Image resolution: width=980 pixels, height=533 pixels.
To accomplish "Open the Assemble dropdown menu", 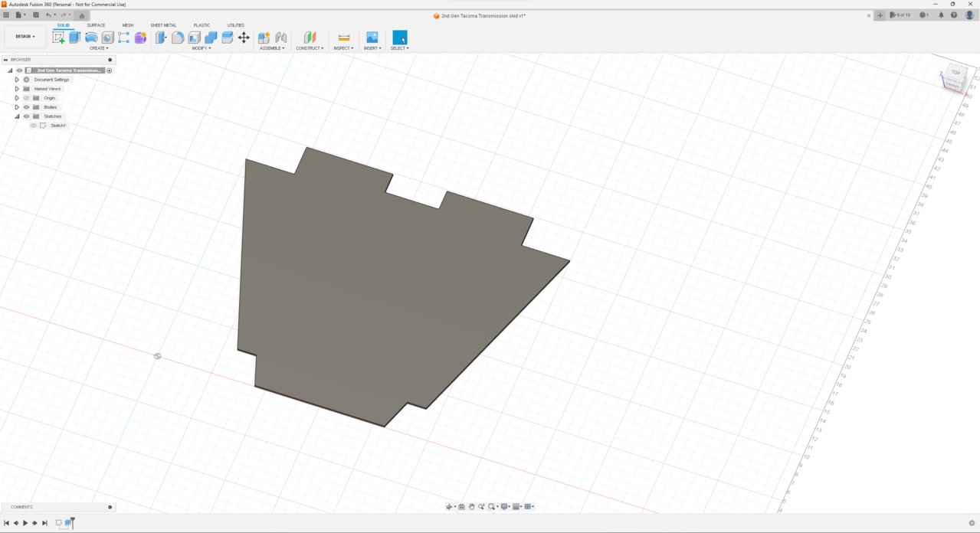I will (x=272, y=48).
